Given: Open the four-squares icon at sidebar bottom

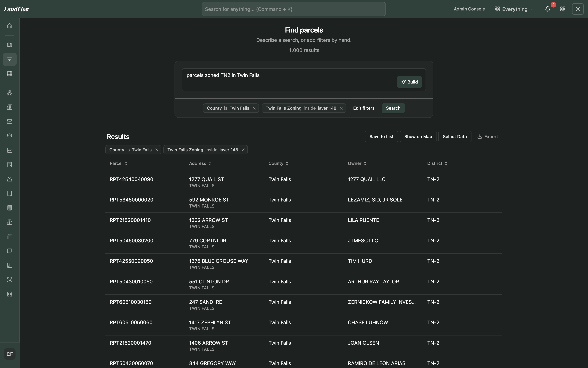Looking at the screenshot, I should [9, 294].
